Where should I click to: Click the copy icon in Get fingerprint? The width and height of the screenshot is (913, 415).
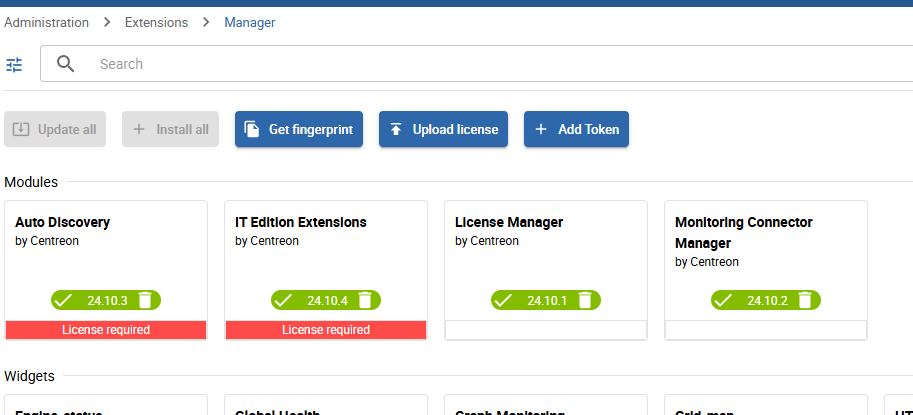pos(252,129)
